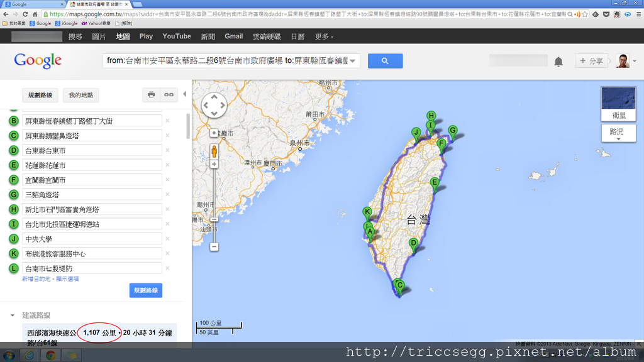644x362 pixels.
Task: Click destination field 花蓮縣花蓮市
Action: point(92,165)
